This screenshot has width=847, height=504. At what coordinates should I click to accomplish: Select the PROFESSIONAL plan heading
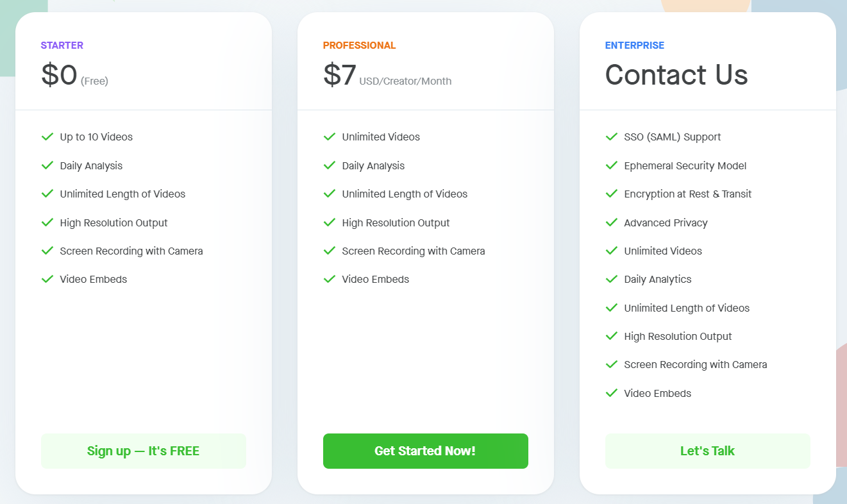click(x=359, y=46)
